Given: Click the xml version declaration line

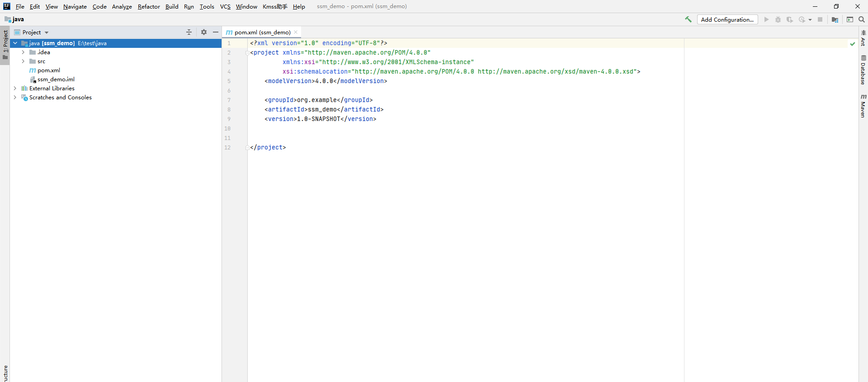Looking at the screenshot, I should tap(319, 43).
